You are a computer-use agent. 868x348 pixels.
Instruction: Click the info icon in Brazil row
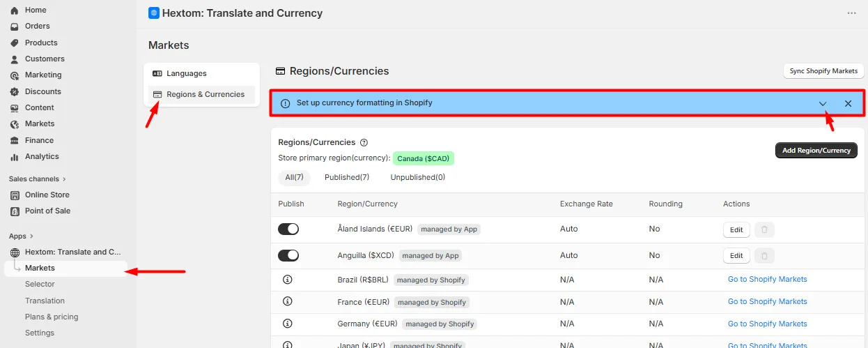click(x=288, y=280)
